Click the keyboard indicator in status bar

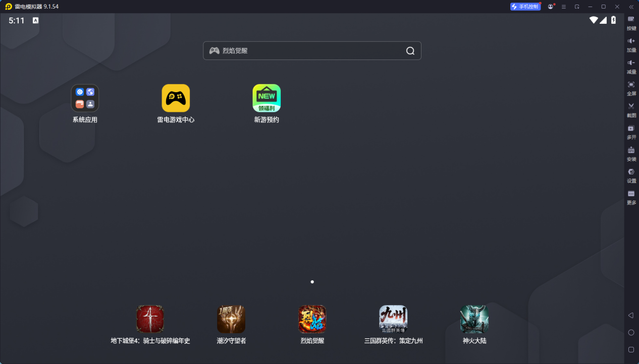click(x=35, y=21)
